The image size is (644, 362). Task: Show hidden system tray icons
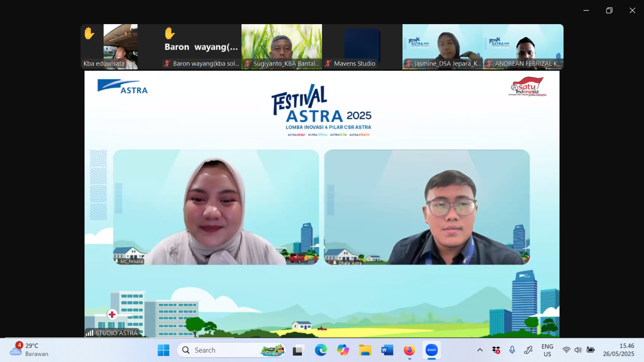tap(480, 350)
